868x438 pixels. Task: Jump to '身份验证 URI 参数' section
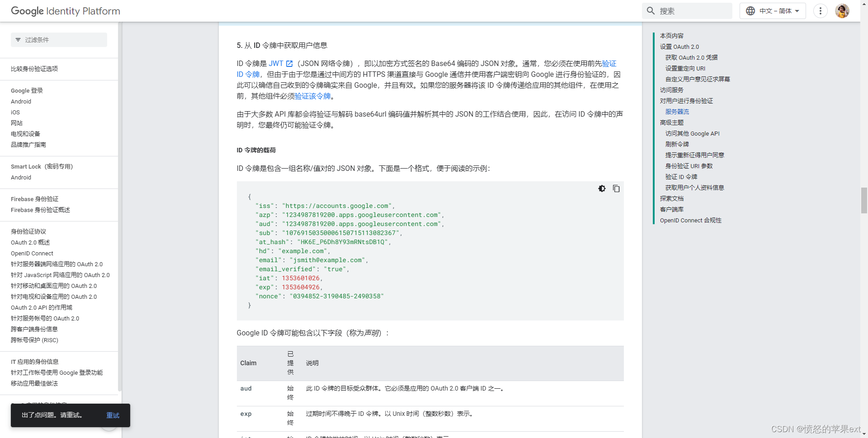(689, 166)
